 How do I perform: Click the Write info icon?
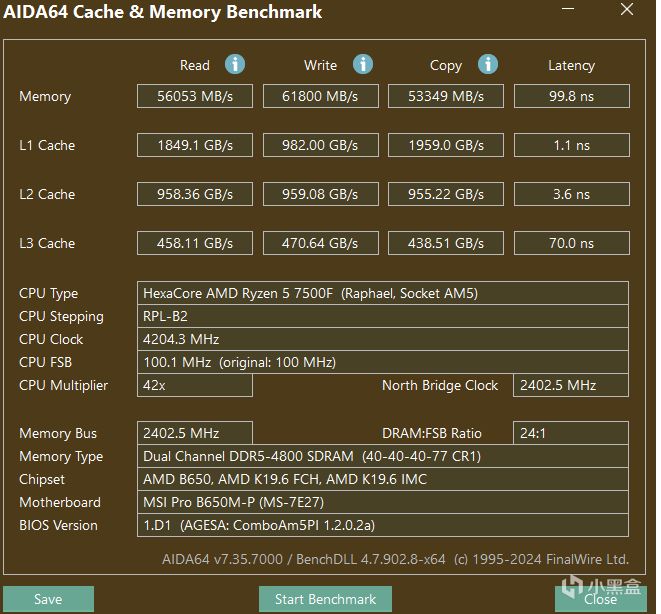363,64
